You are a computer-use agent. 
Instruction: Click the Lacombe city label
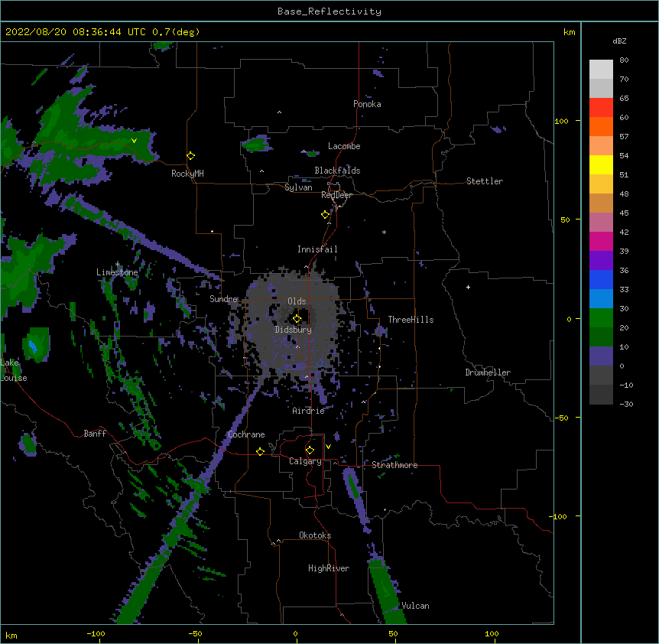(x=344, y=146)
